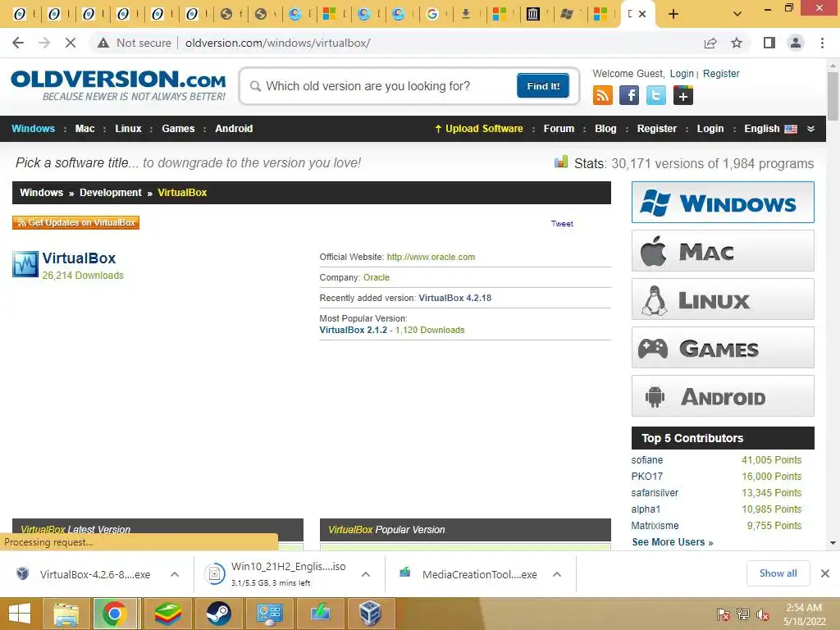
Task: Open the Forum menu item
Action: (559, 129)
